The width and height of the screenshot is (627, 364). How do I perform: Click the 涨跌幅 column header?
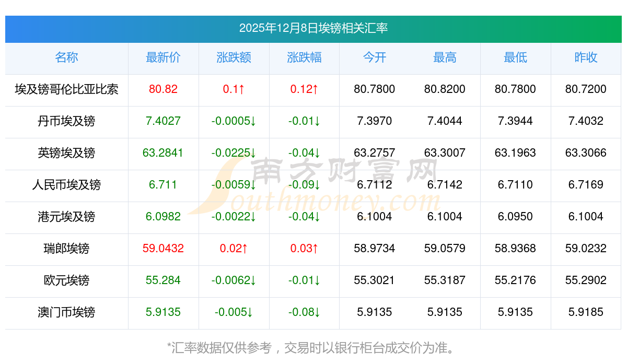pos(304,58)
